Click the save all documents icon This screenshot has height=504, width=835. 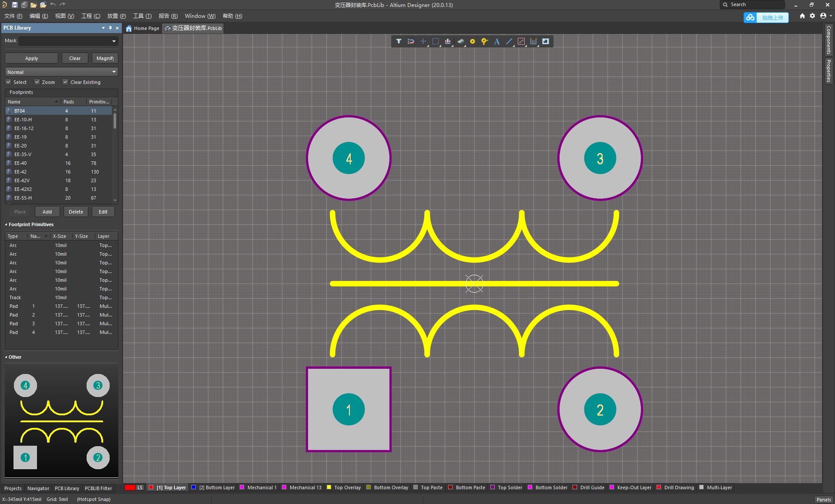(24, 5)
